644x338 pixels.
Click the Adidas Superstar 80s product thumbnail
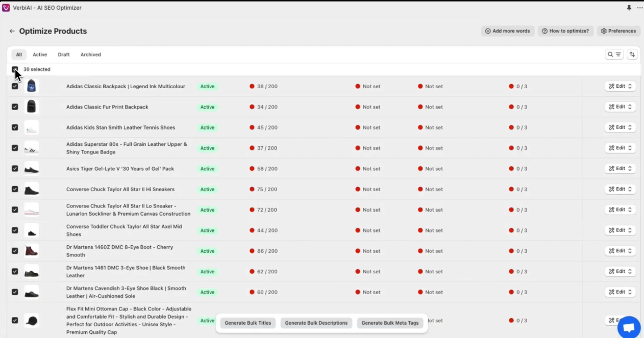(32, 148)
